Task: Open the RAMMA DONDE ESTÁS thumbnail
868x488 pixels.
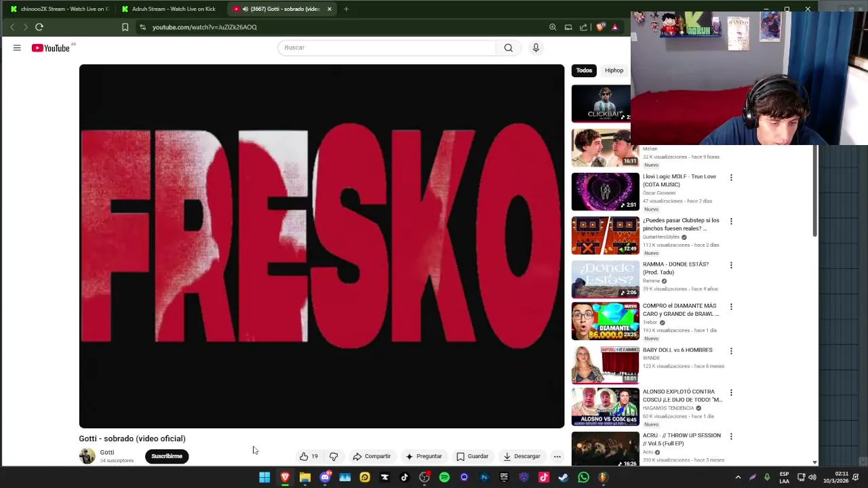Action: (605, 279)
